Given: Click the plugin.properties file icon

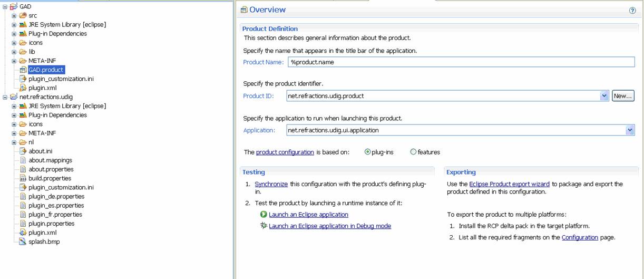Looking at the screenshot, I should 23,224.
